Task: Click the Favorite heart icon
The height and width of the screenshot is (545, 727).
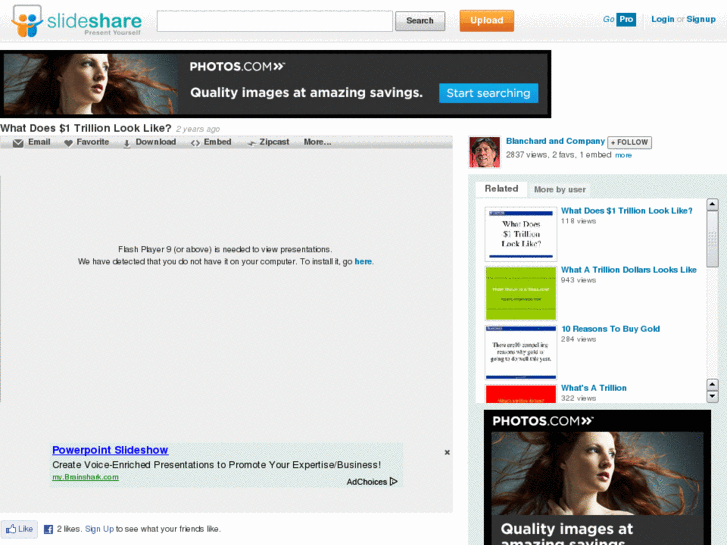Action: click(x=68, y=143)
